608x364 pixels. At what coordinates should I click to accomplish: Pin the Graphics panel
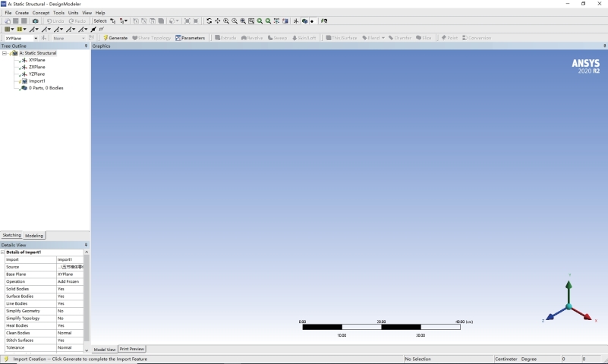604,45
